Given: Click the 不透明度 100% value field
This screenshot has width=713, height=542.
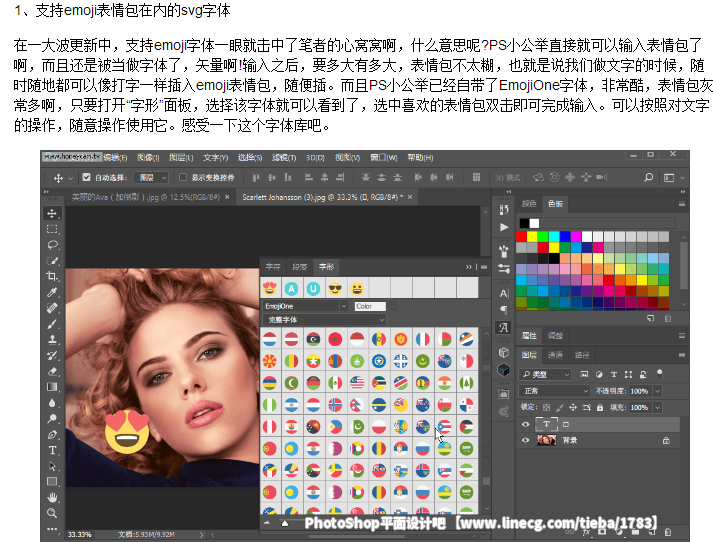Looking at the screenshot, I should pyautogui.click(x=639, y=391).
